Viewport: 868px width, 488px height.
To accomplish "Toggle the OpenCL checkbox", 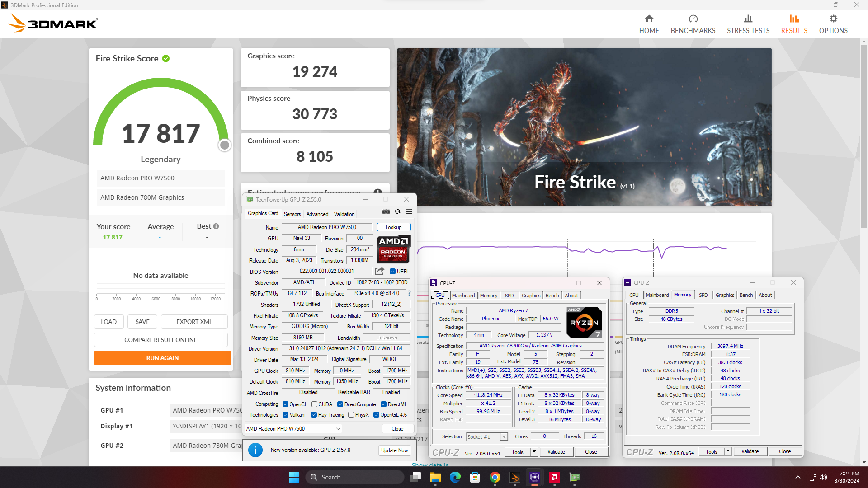I will [x=285, y=404].
